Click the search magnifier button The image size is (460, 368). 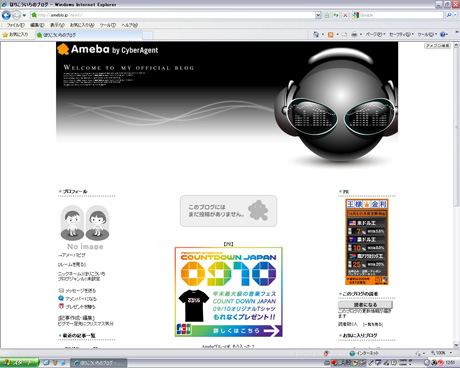pyautogui.click(x=449, y=15)
